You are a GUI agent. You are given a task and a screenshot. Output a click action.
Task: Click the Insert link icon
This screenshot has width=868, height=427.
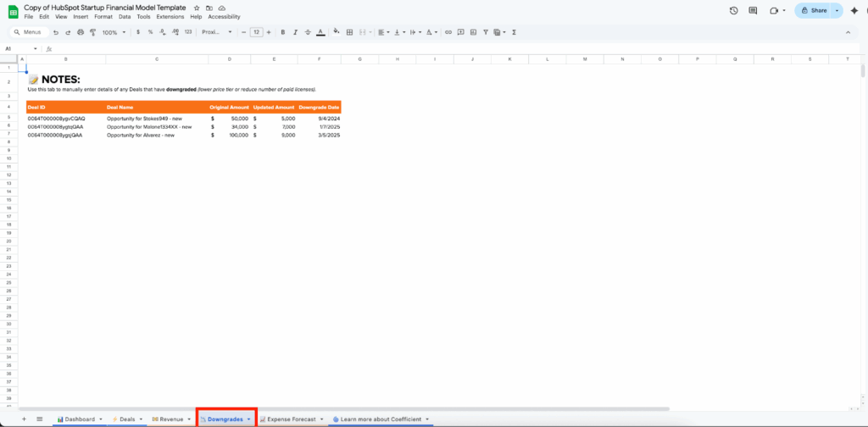pyautogui.click(x=448, y=32)
